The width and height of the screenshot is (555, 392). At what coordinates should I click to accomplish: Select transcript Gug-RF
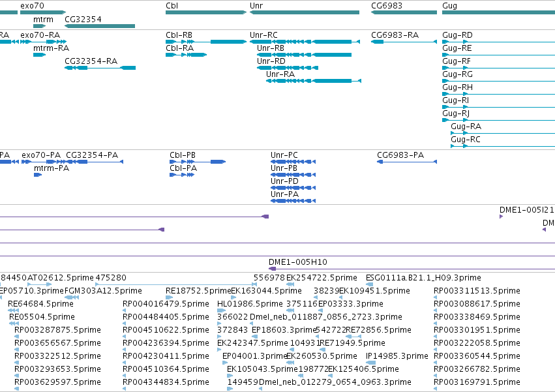tap(498, 68)
